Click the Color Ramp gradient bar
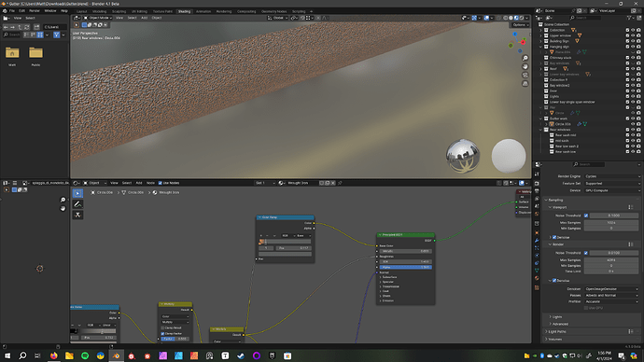Image resolution: width=644 pixels, height=362 pixels. (285, 242)
